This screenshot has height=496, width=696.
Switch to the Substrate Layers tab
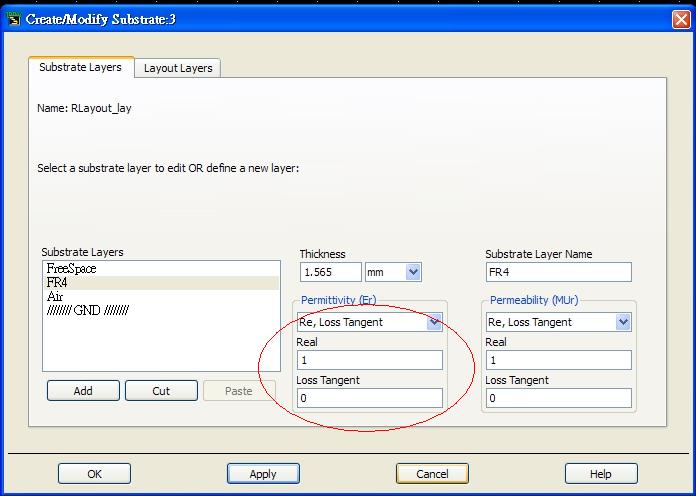81,67
